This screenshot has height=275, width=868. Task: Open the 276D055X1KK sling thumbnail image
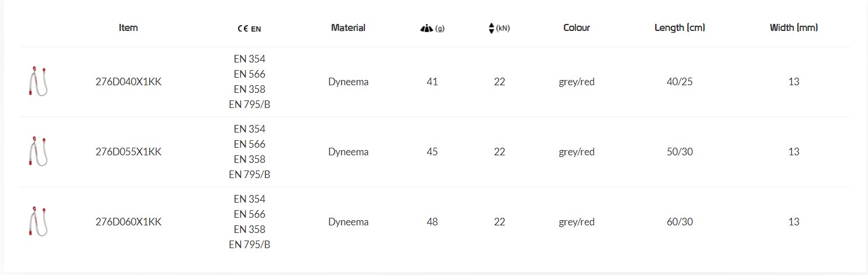[x=37, y=152]
